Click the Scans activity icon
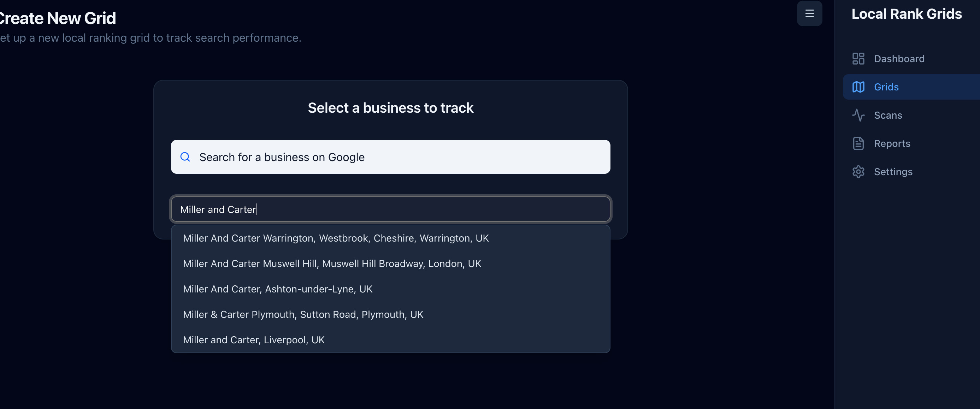This screenshot has width=980, height=409. click(858, 115)
